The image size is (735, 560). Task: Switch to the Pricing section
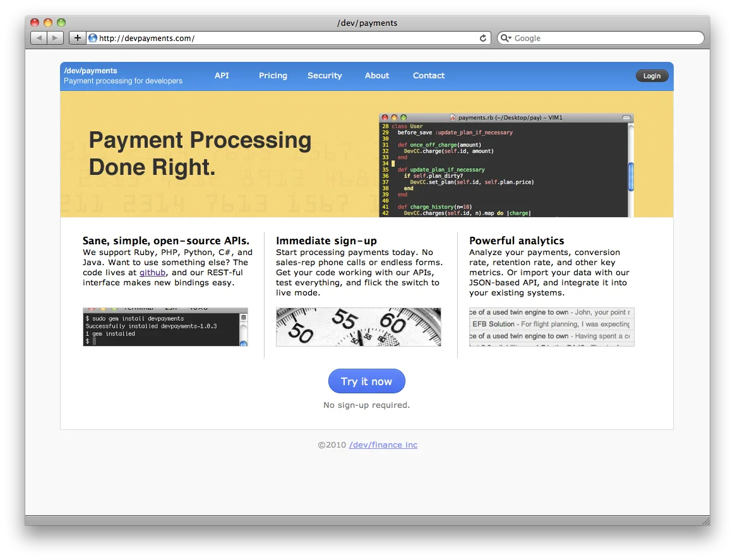273,75
